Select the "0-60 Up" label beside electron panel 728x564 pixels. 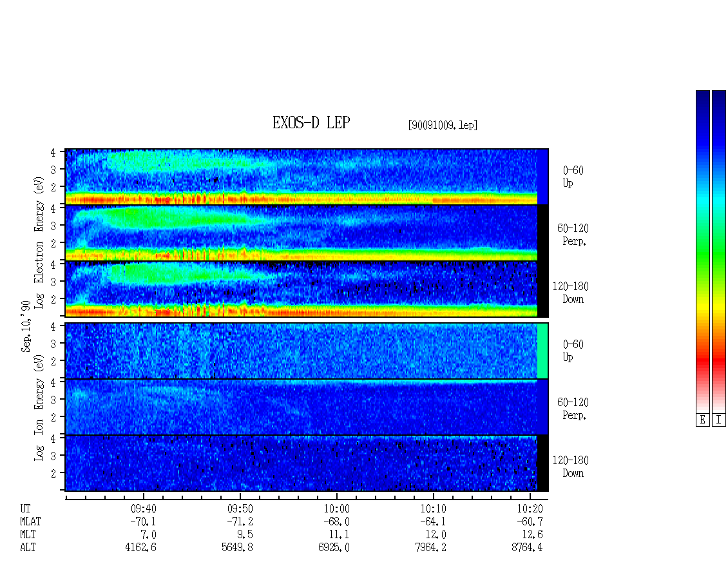click(x=573, y=177)
